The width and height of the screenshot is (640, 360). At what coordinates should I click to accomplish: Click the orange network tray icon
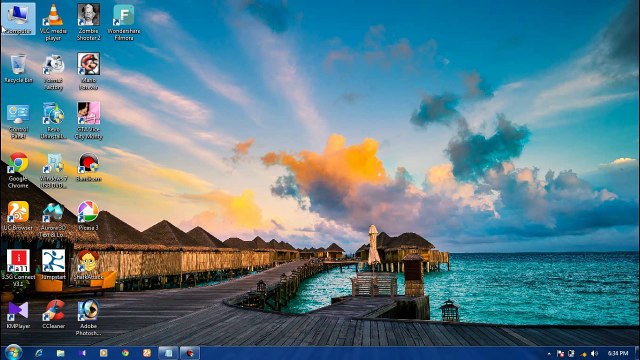click(x=584, y=353)
